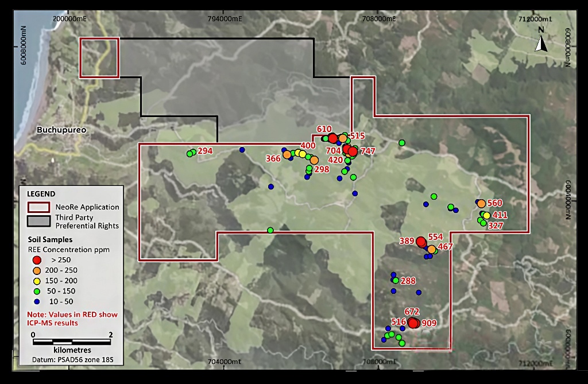Click the sample value 560
Viewport: 588px width, 384px height.
point(494,203)
